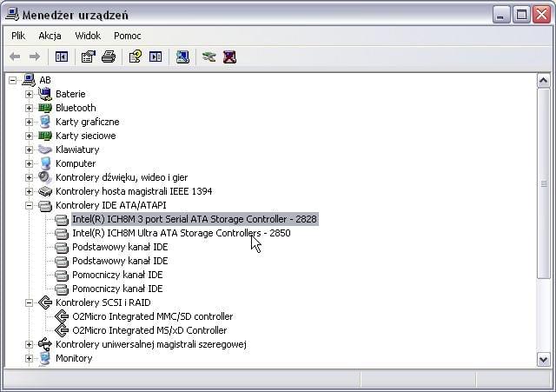
Task: Expand the Baterie node
Action: (29, 94)
